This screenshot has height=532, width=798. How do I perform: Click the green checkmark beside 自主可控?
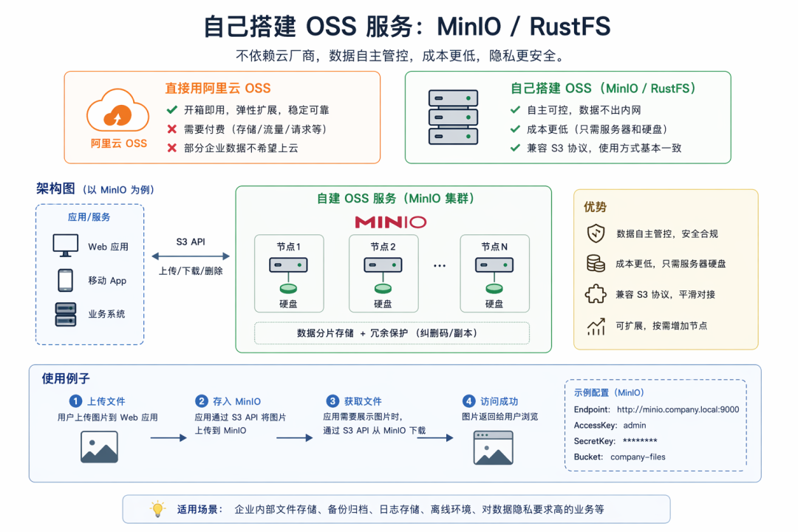click(x=516, y=109)
